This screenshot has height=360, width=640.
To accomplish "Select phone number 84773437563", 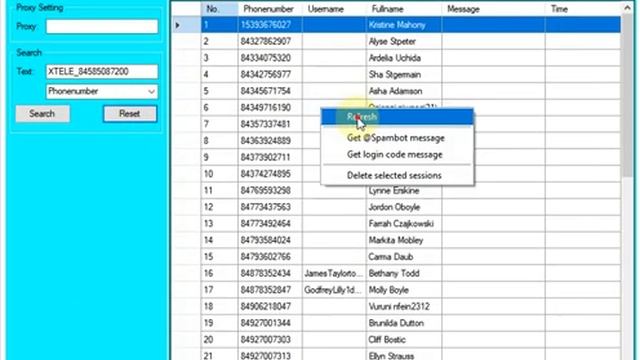I will click(270, 207).
